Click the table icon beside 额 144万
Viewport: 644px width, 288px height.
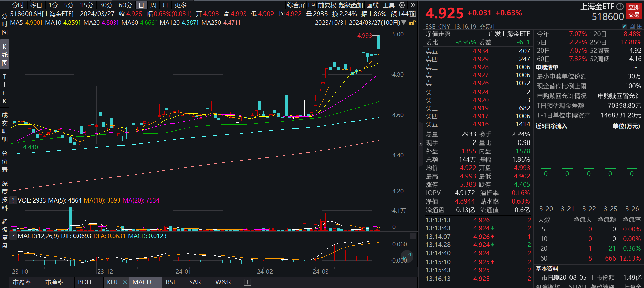click(413, 14)
